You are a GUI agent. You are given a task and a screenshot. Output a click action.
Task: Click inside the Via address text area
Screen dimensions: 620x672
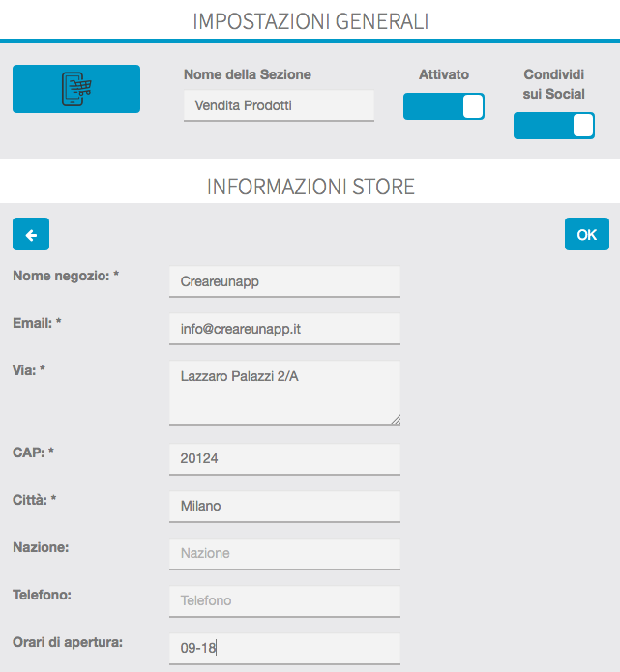click(284, 393)
